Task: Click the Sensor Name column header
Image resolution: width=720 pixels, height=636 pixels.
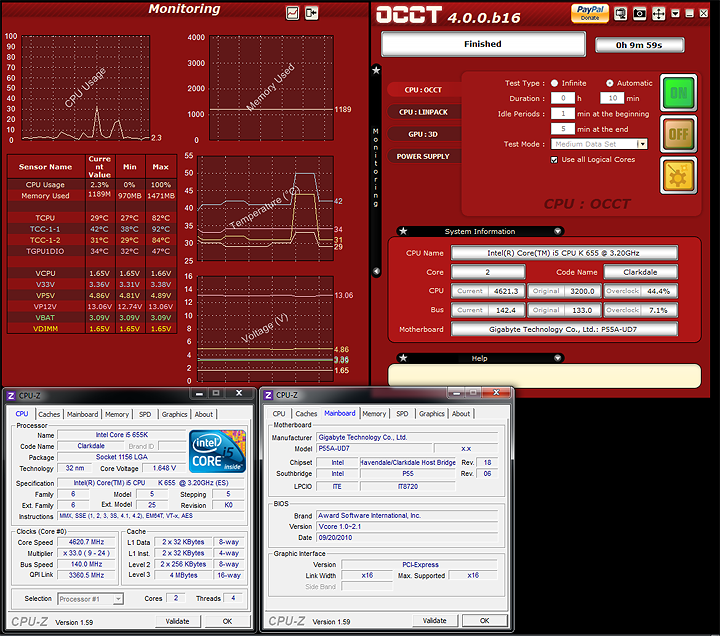Action: 45,167
